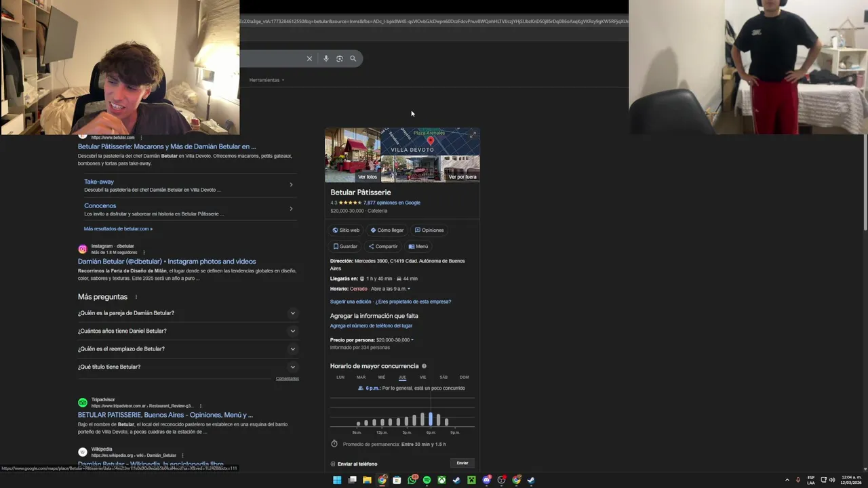Expand the Villa Devoto map with the arrows icon

(473, 135)
